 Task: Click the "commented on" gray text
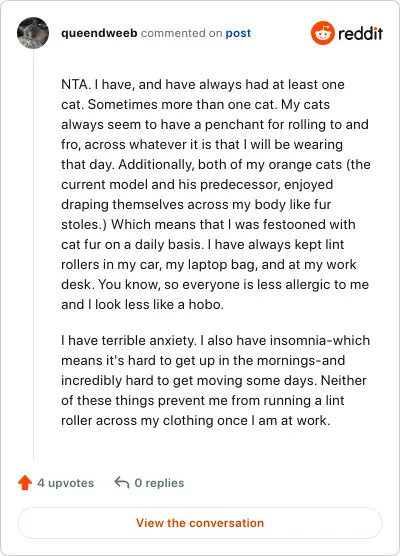tap(182, 33)
